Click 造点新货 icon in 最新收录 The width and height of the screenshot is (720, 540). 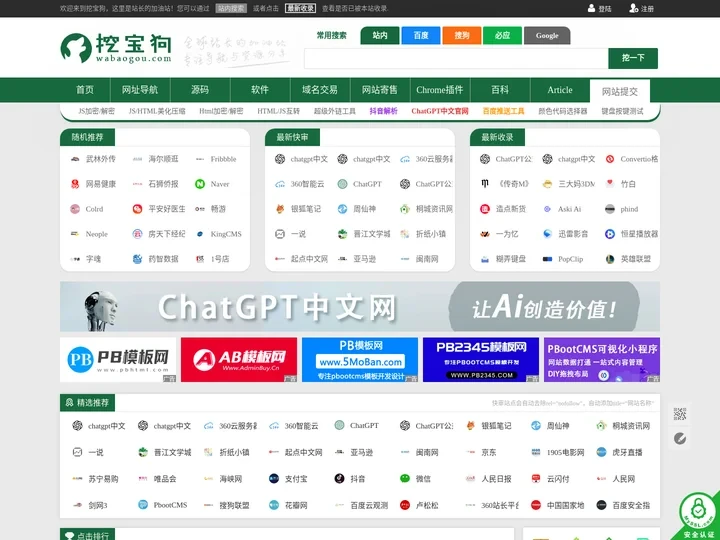coord(485,209)
